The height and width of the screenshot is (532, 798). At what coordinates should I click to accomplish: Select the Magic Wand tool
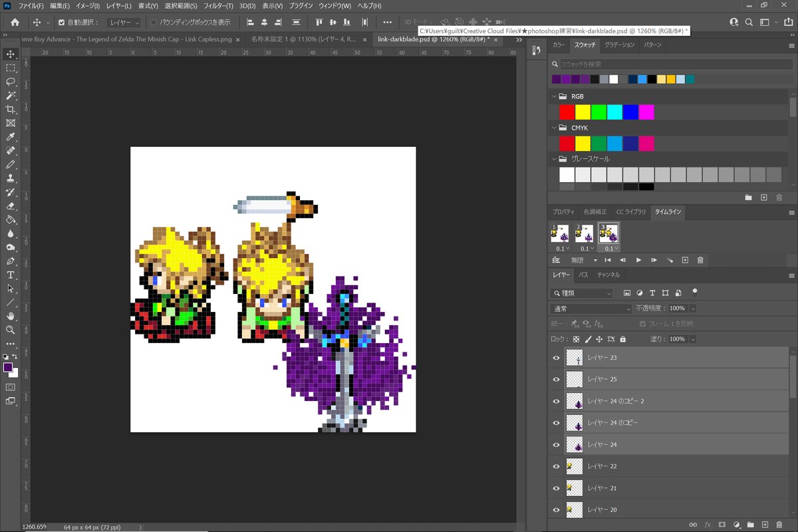coord(11,96)
